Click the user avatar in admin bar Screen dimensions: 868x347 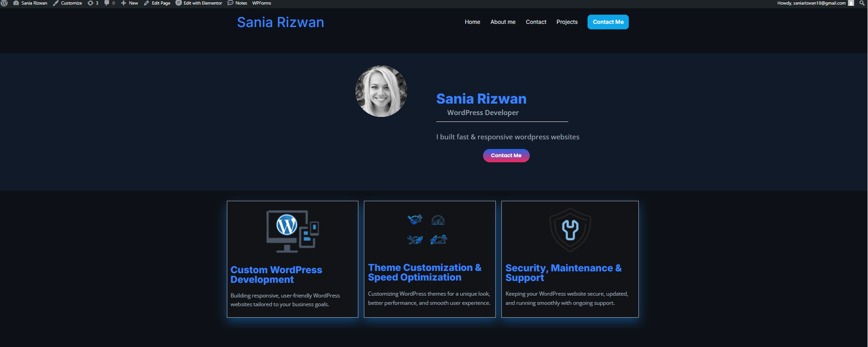pyautogui.click(x=851, y=3)
